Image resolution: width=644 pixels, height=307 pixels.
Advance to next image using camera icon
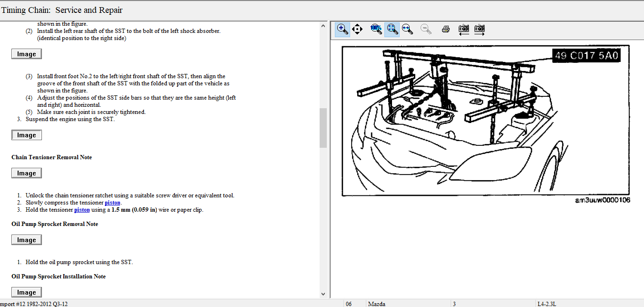[x=480, y=29]
